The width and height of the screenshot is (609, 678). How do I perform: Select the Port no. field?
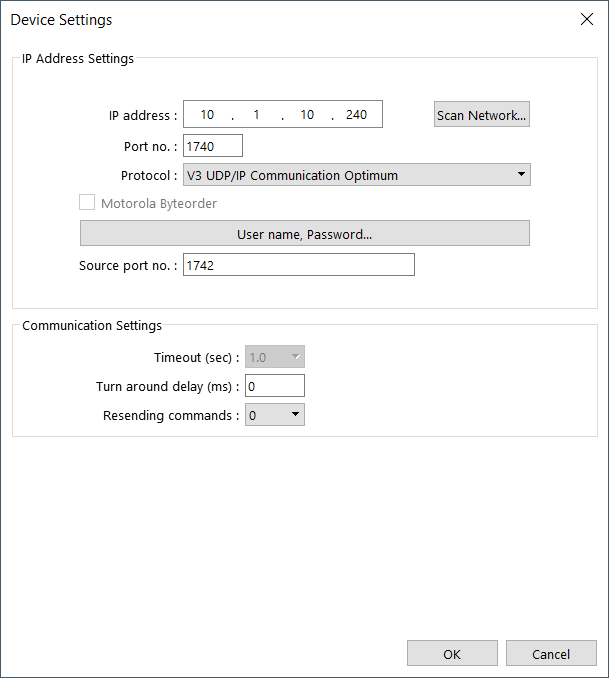coord(213,146)
